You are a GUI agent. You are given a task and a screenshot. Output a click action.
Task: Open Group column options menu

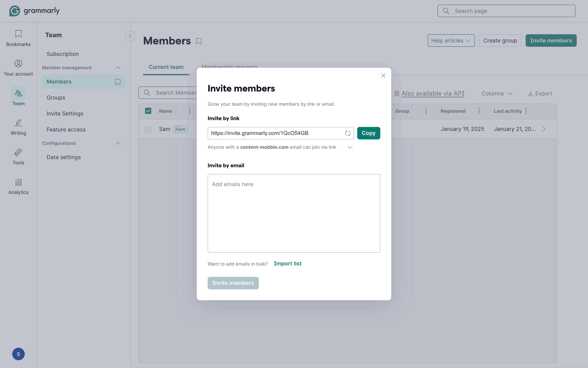point(426,111)
